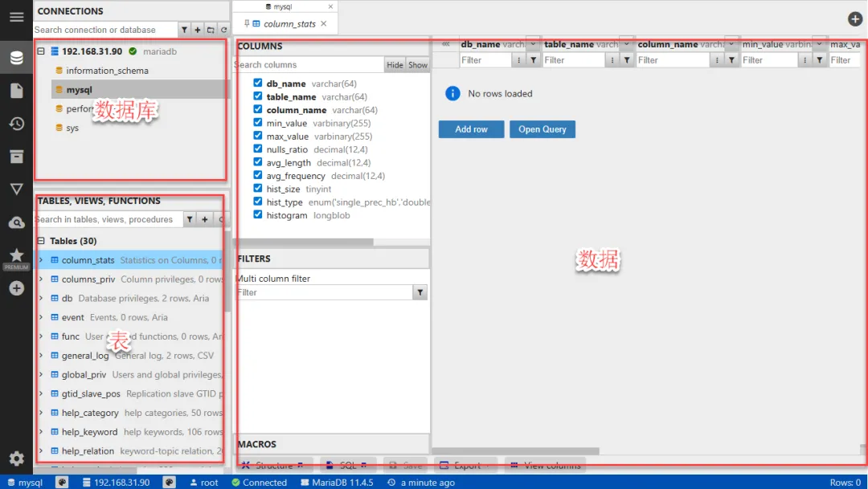Open db_name filter options dots
Screen dimensions: 868x489
coord(518,60)
